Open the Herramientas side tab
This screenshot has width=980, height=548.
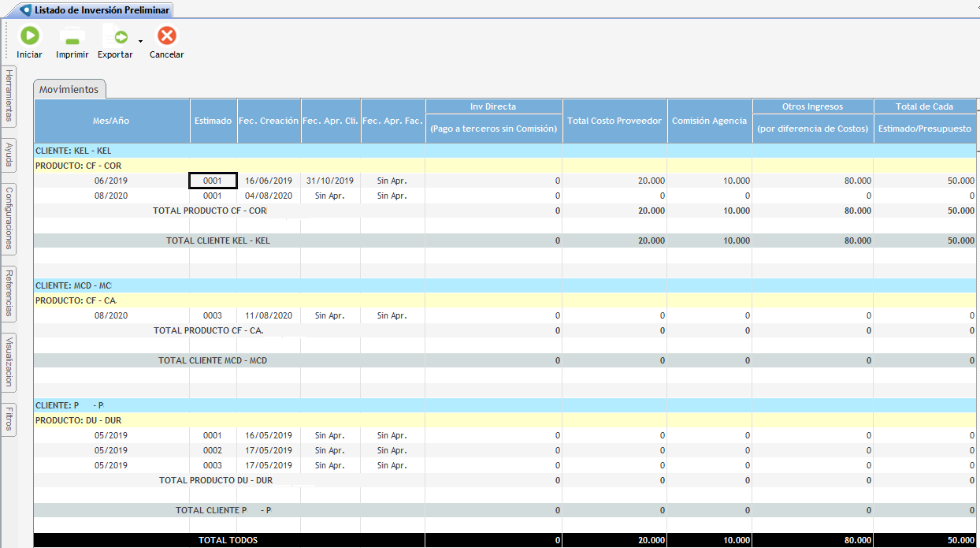9,96
